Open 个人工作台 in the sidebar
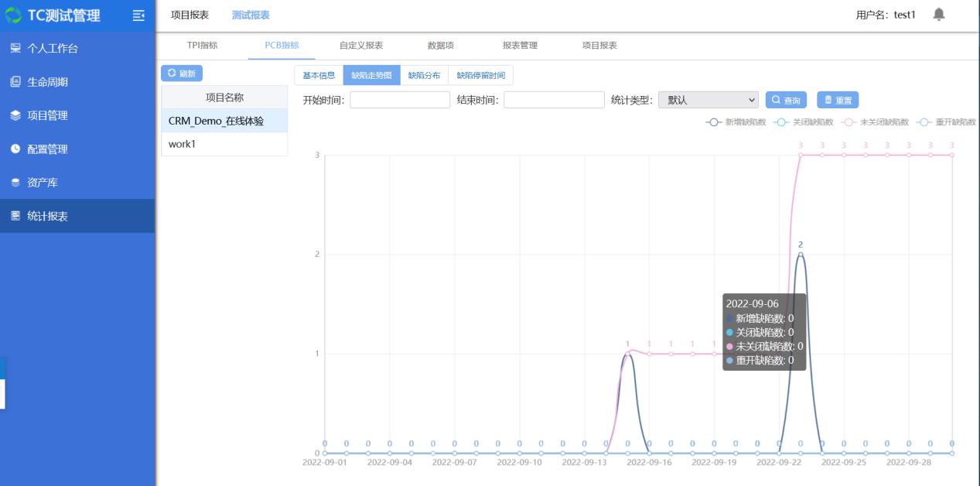980x486 pixels. click(x=52, y=49)
